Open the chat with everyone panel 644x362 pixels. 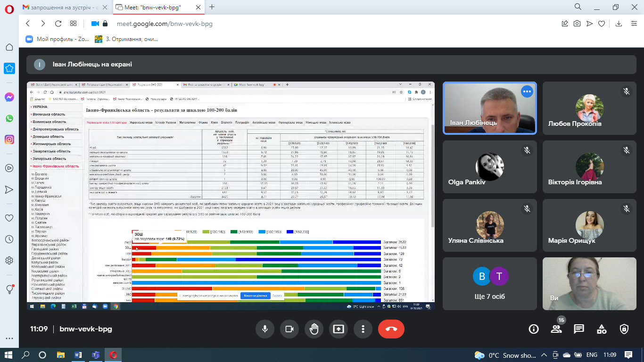click(579, 329)
